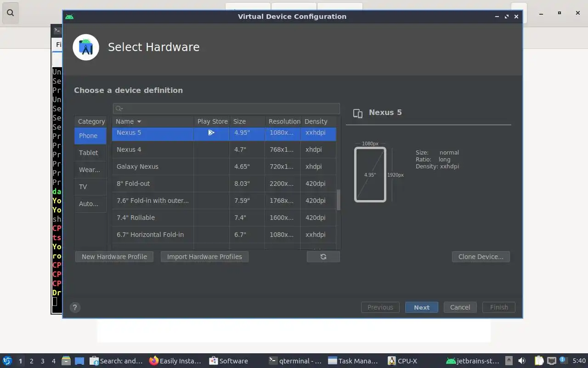Click the network monitor icon in the tray
The width and height of the screenshot is (588, 368).
pyautogui.click(x=552, y=361)
